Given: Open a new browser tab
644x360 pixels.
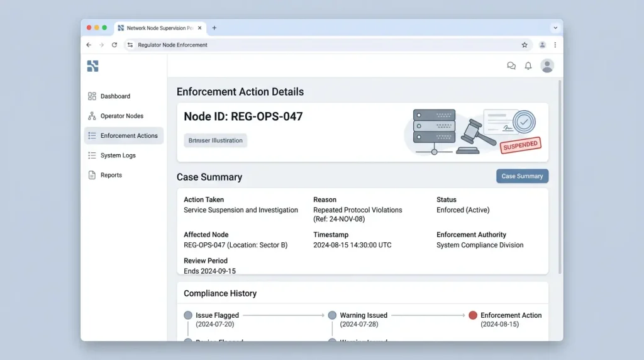Looking at the screenshot, I should click(x=214, y=28).
